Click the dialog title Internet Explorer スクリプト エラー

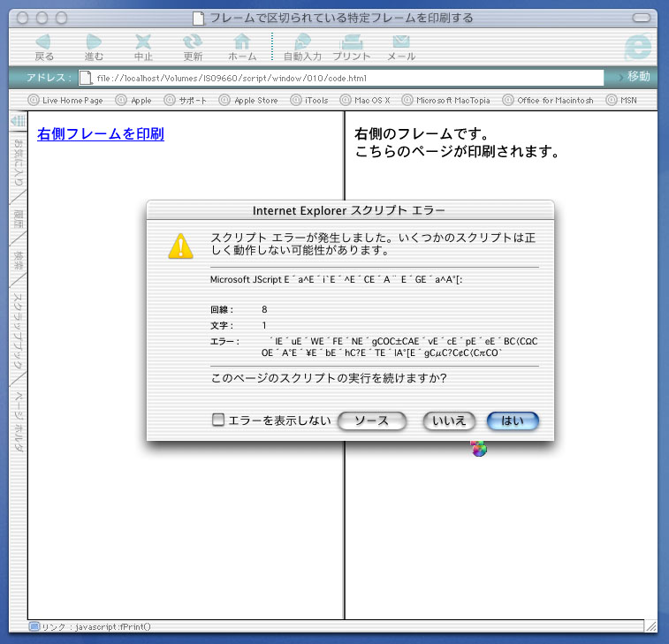click(349, 210)
